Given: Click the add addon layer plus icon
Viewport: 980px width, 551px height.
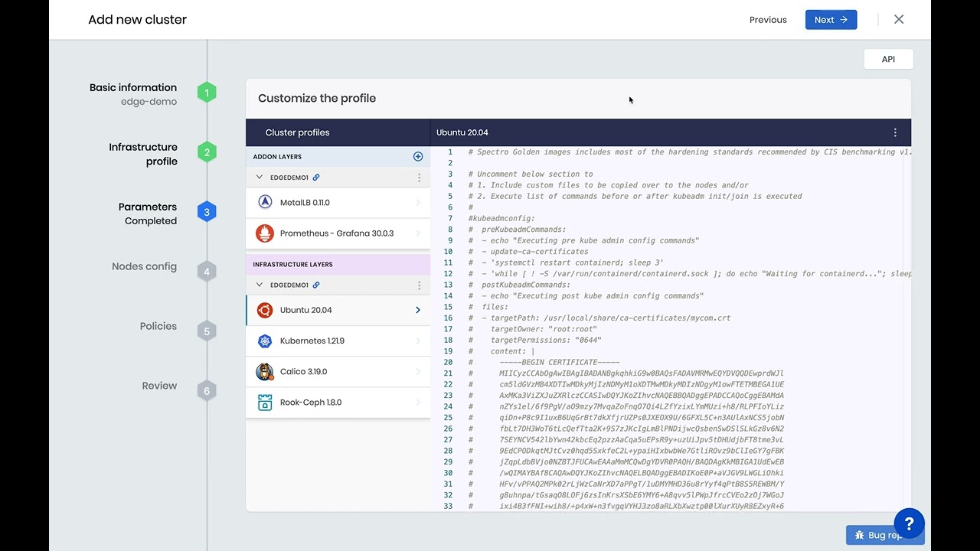Looking at the screenshot, I should click(418, 157).
